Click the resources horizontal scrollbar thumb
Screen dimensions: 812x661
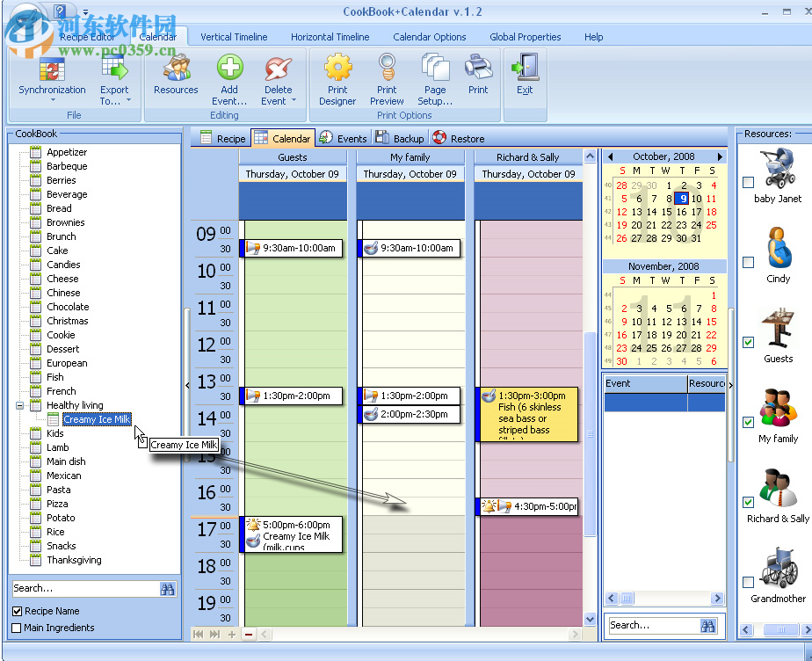[x=781, y=630]
